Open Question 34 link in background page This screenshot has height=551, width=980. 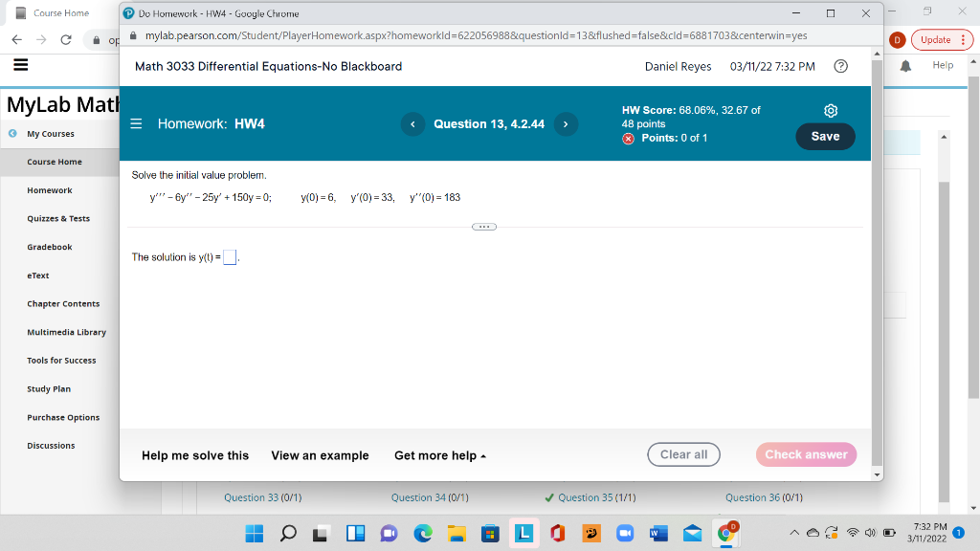(430, 497)
